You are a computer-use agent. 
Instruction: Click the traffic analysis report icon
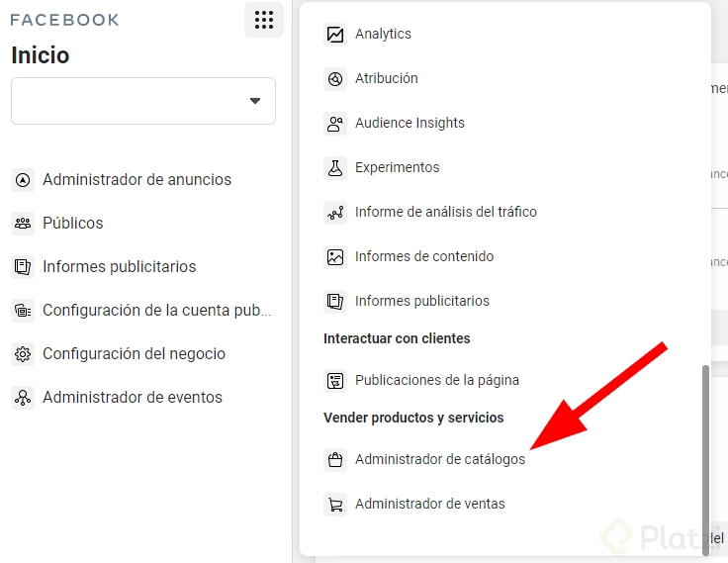pyautogui.click(x=335, y=213)
